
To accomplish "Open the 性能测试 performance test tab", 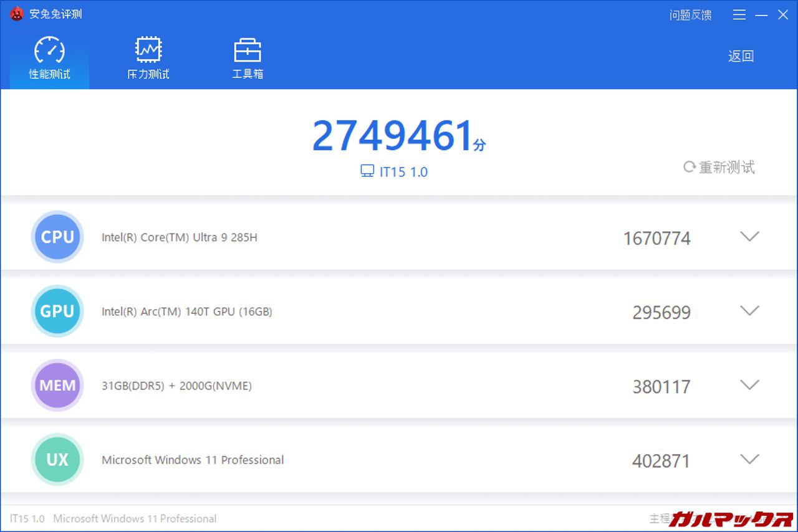I will point(49,59).
